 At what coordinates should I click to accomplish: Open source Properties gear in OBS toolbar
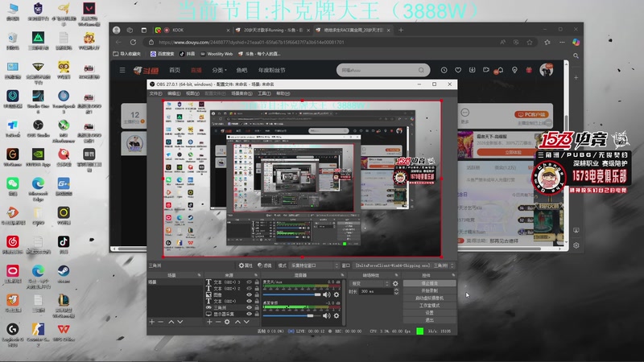[x=246, y=265]
